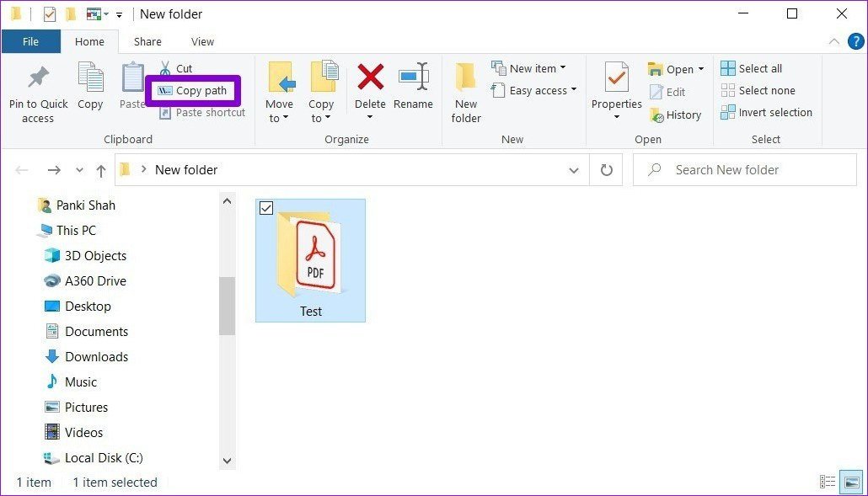Click the navigation pane scrollbar thumb

click(227, 306)
